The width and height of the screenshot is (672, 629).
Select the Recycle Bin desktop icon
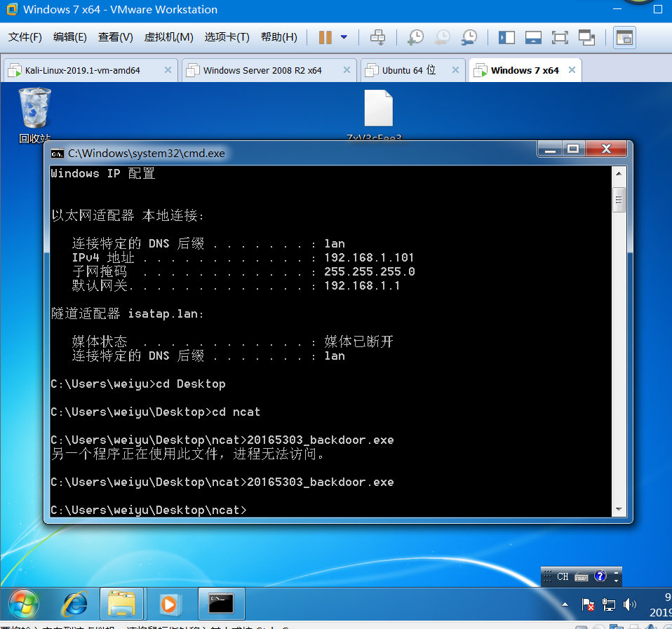(34, 115)
